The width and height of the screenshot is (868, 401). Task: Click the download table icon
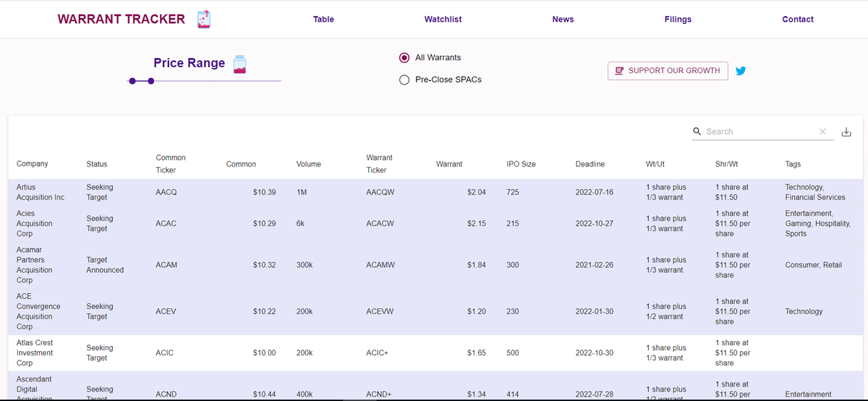point(847,132)
